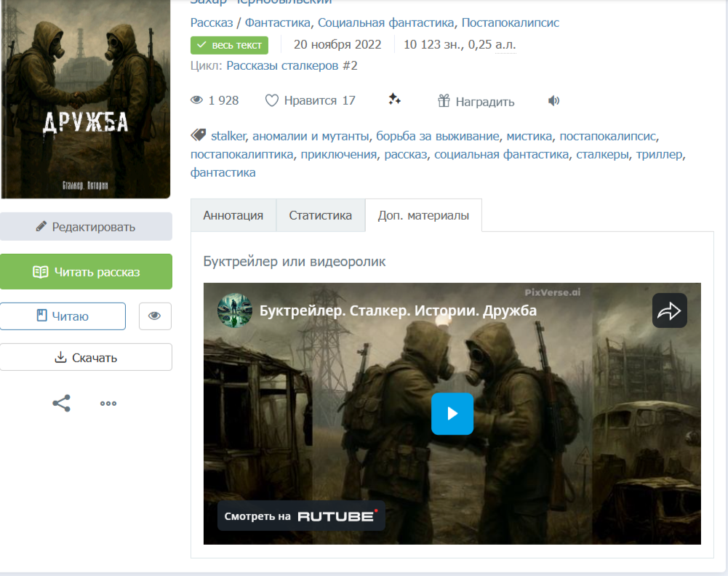The height and width of the screenshot is (576, 728).
Task: Click the Редактировать edit button
Action: click(86, 227)
